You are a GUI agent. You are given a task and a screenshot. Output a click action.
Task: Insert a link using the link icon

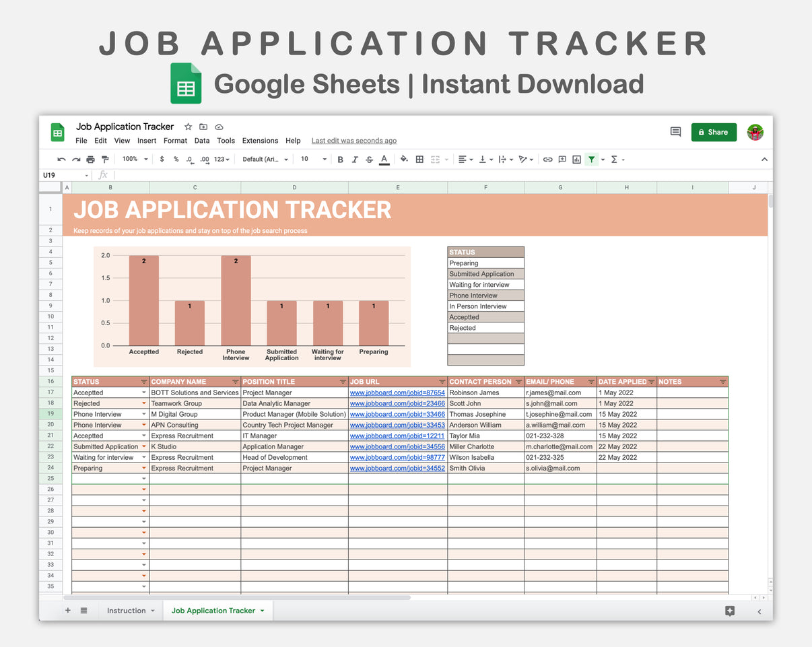[547, 160]
